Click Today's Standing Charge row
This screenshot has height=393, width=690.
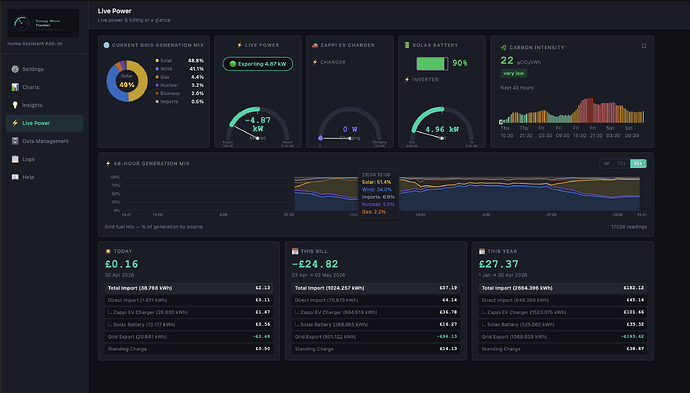189,349
